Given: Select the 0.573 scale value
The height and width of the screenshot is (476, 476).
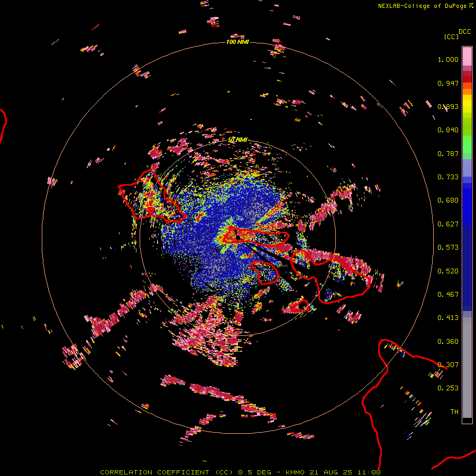Looking at the screenshot, I should tap(448, 248).
